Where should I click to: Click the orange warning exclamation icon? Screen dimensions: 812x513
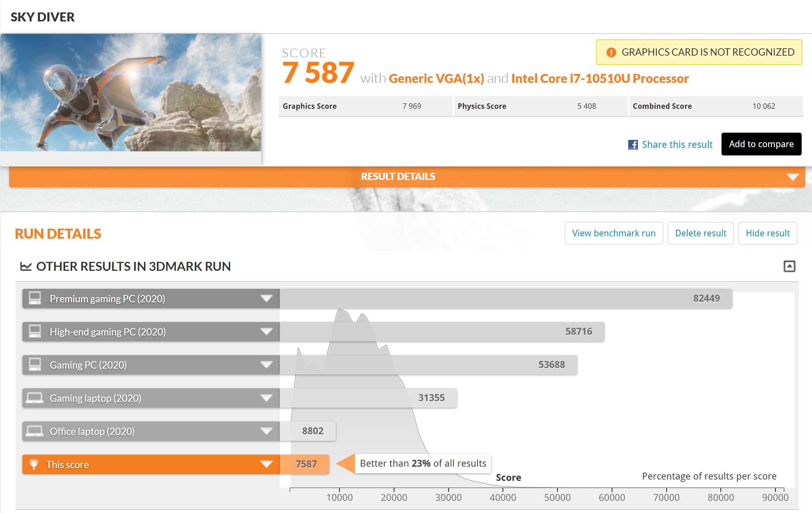coord(611,52)
